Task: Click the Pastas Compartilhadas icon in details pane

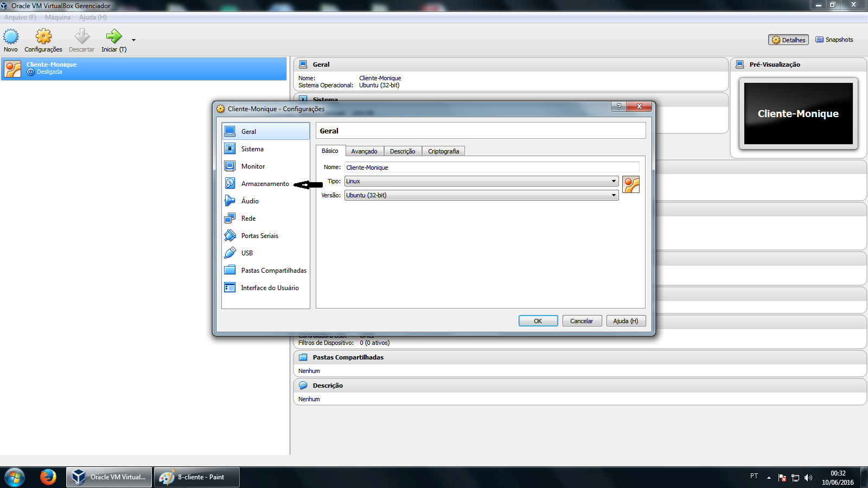Action: point(303,357)
